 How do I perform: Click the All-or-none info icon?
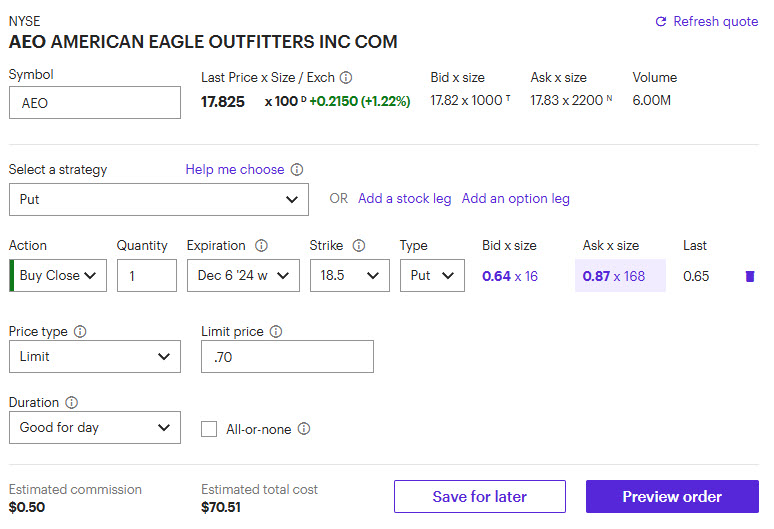point(304,429)
